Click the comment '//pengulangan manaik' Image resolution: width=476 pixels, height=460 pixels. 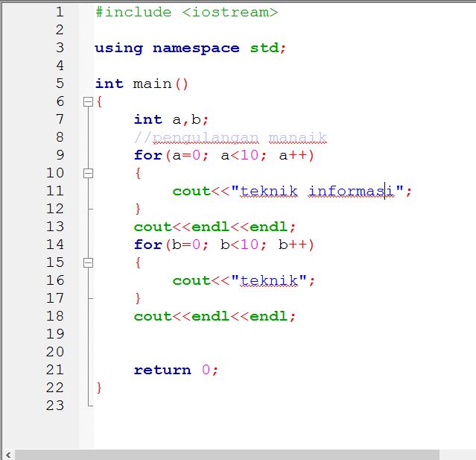230,138
